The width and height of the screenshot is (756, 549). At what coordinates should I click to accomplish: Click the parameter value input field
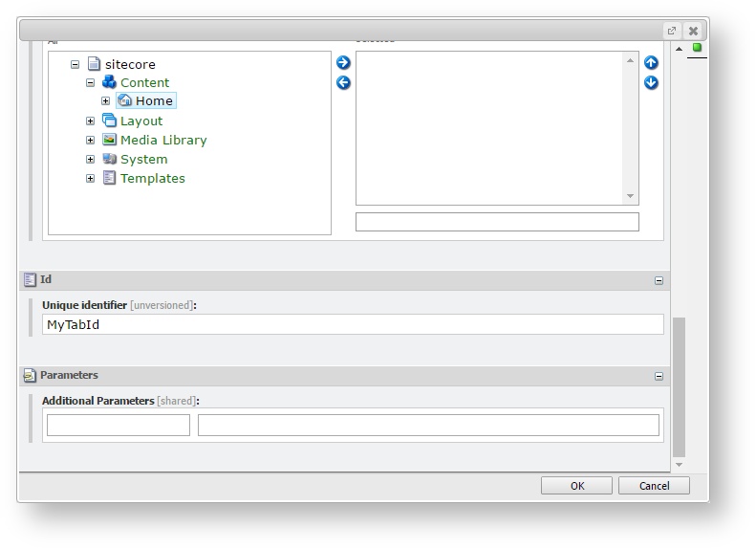tap(428, 425)
